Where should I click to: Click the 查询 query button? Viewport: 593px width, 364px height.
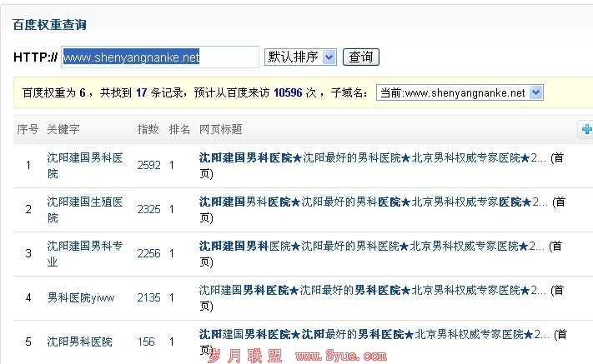[x=361, y=57]
